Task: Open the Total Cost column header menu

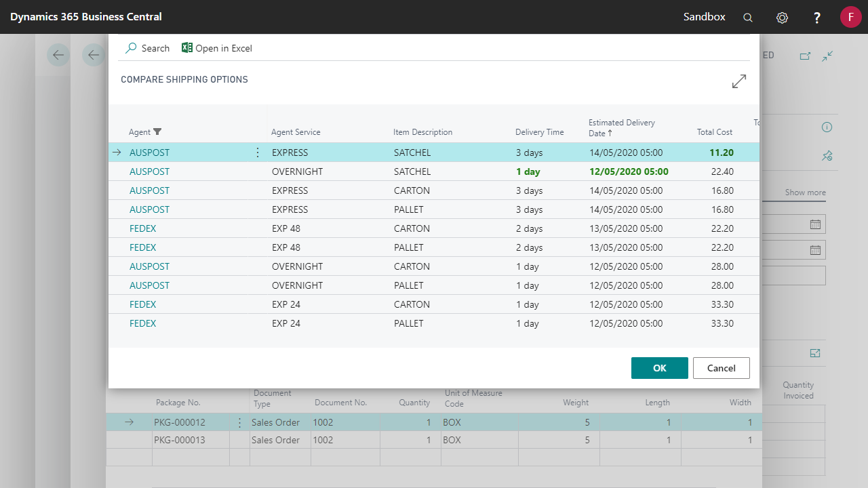Action: pyautogui.click(x=715, y=132)
